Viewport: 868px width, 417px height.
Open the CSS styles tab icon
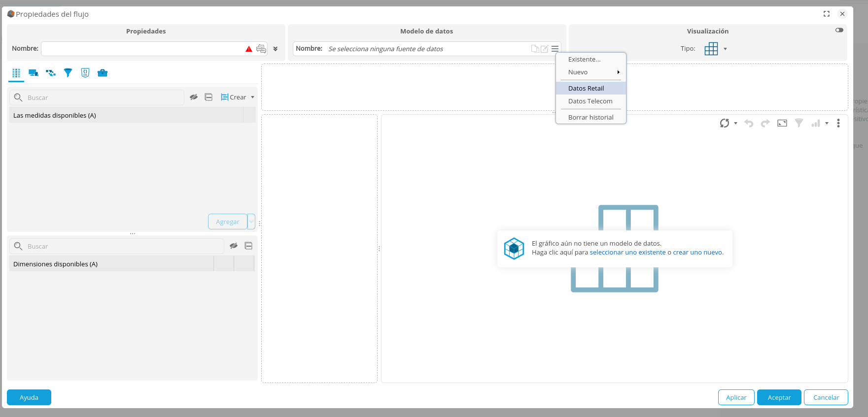pyautogui.click(x=85, y=73)
